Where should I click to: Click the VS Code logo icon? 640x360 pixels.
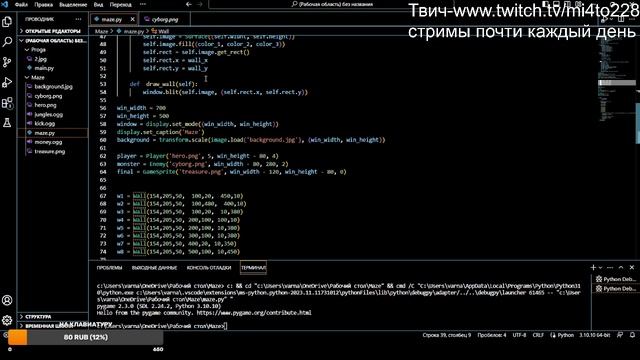(5, 4)
